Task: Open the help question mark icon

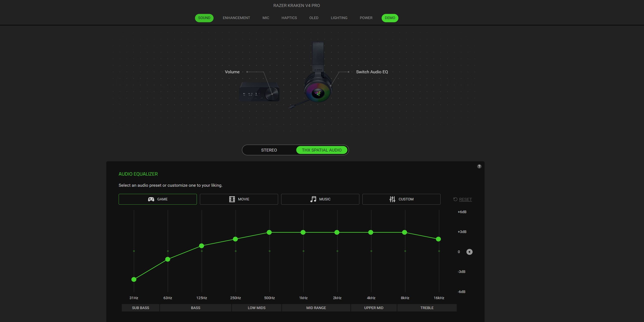Action: coord(479,167)
